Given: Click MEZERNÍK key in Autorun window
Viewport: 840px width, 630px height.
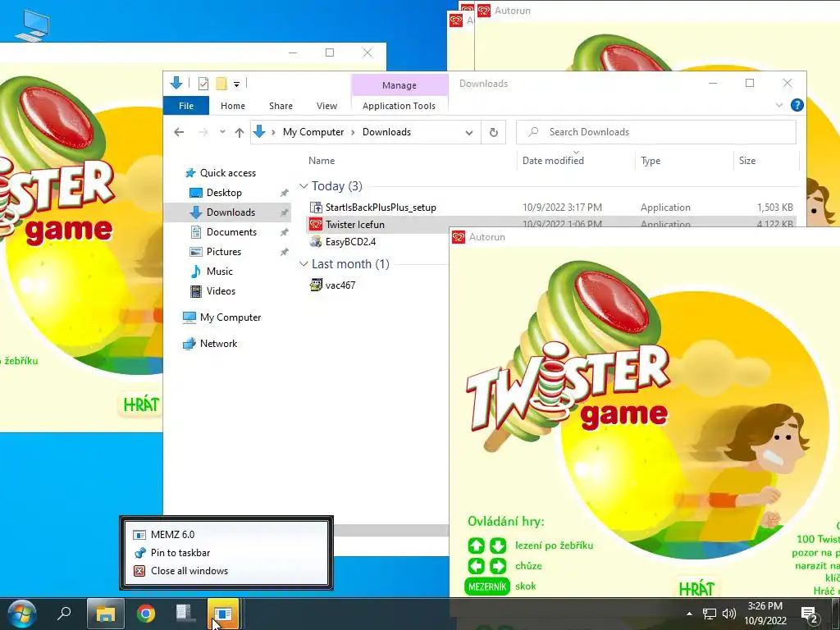Looking at the screenshot, I should click(x=487, y=587).
